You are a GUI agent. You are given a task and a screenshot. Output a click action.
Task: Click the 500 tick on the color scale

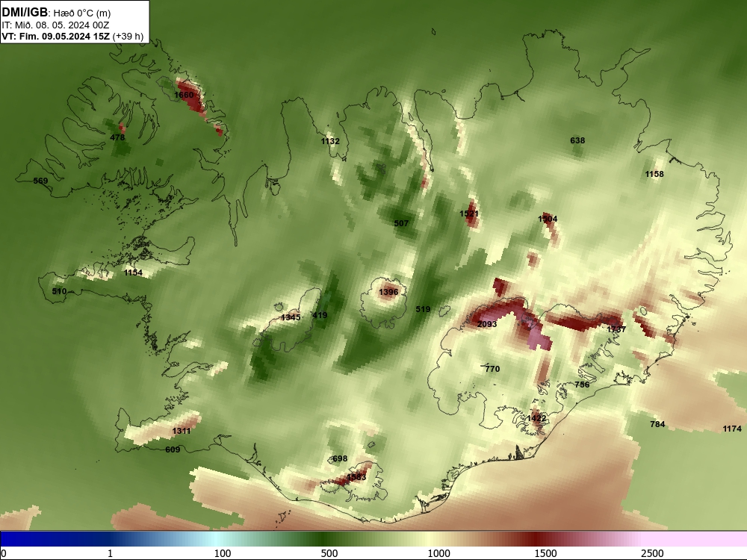(329, 553)
